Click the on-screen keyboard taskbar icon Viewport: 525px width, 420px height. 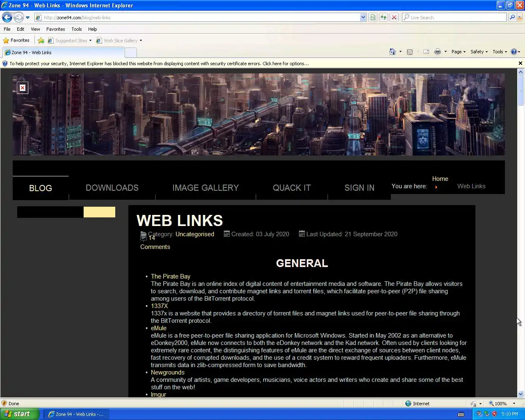[x=461, y=414]
